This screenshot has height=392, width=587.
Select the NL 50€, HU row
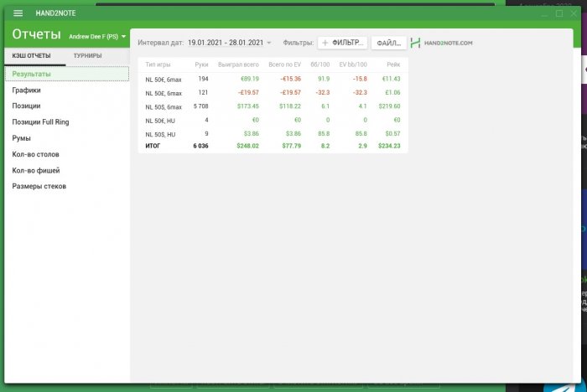point(273,120)
